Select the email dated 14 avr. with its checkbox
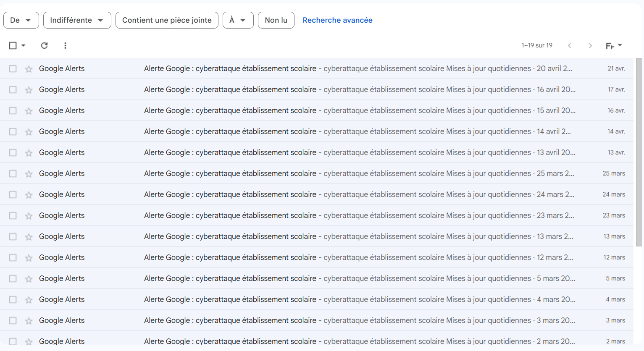The image size is (644, 351). click(13, 131)
